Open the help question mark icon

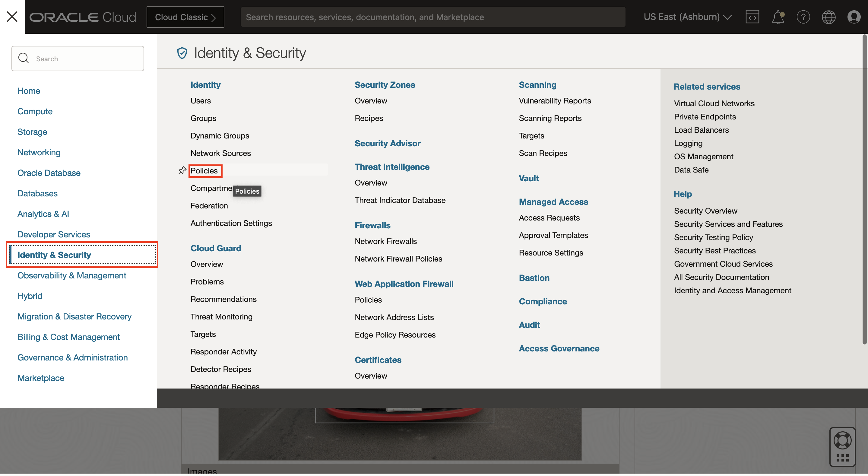[x=803, y=17]
